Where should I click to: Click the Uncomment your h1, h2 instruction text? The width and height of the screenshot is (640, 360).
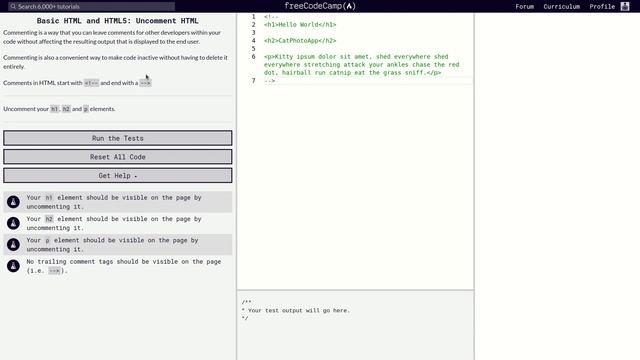(x=59, y=109)
